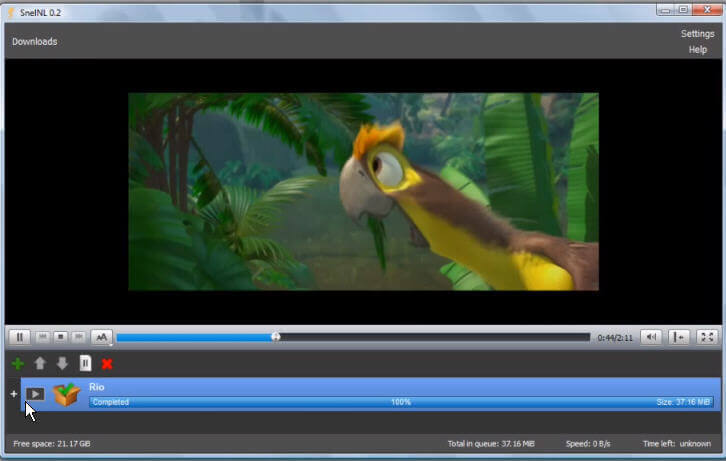Move the selected download up in the queue
Viewport: 726px width, 461px height.
pyautogui.click(x=40, y=363)
